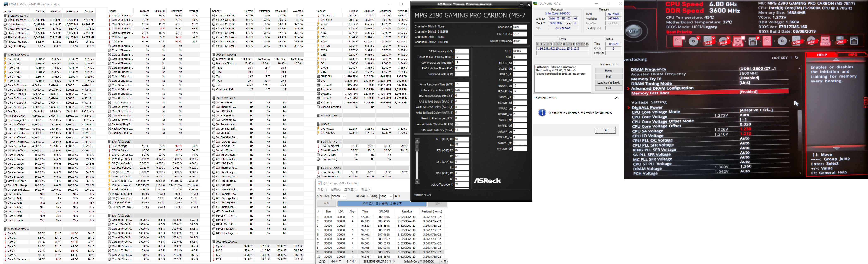Open the 설정(S) menu in LinX
868x264 pixels.
(x=335, y=190)
